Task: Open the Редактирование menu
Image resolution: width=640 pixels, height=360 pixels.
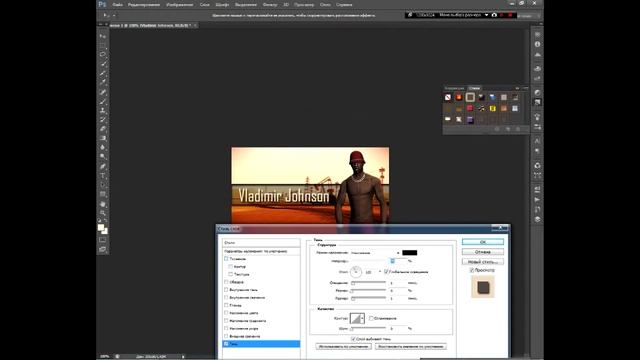Action: (144, 4)
